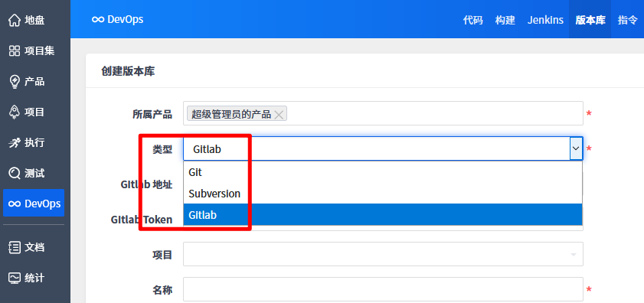Switch to the 代码 tab

coord(472,20)
